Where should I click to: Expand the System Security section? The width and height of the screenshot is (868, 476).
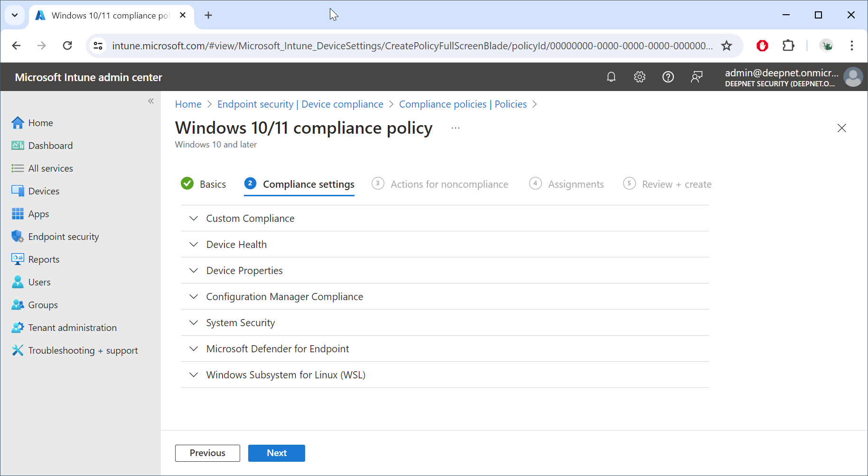click(240, 323)
